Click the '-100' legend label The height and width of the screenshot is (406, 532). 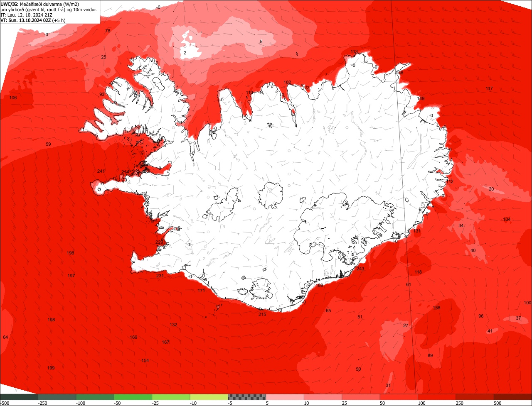pos(80,403)
